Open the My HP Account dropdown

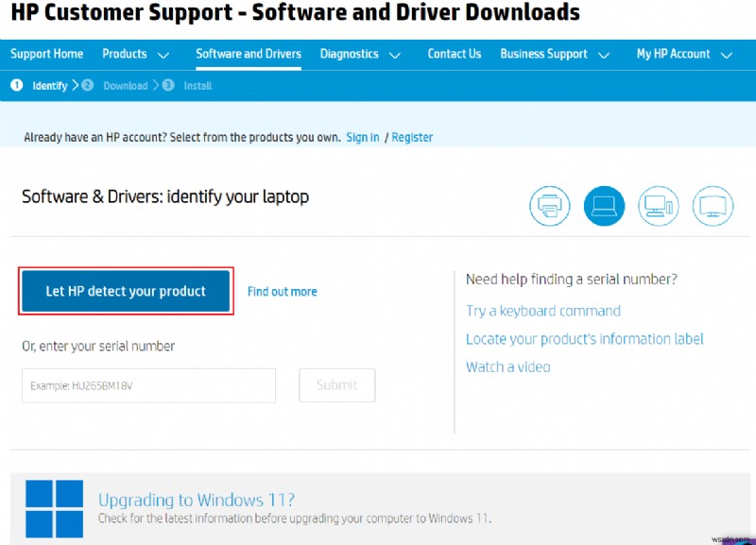pos(681,54)
